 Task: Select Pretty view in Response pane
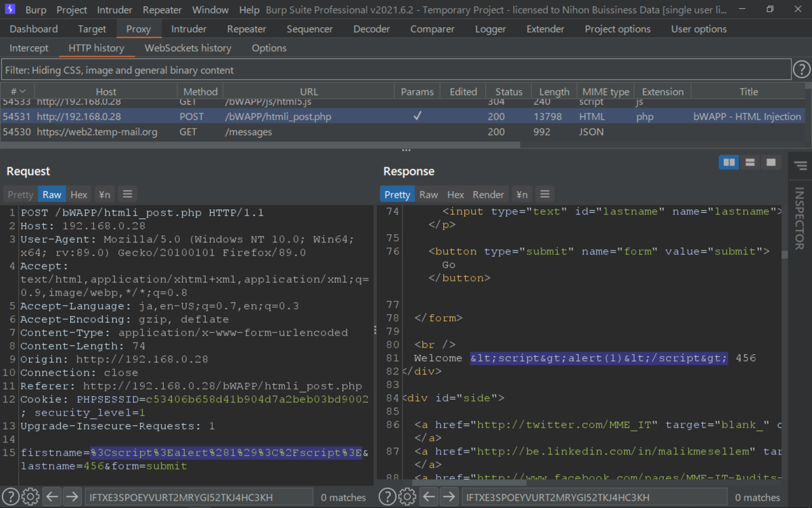397,194
